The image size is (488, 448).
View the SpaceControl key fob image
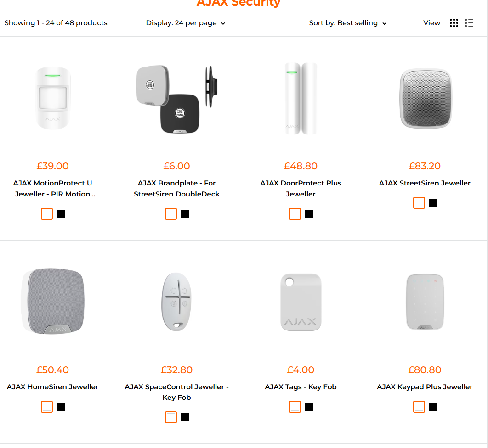177,302
